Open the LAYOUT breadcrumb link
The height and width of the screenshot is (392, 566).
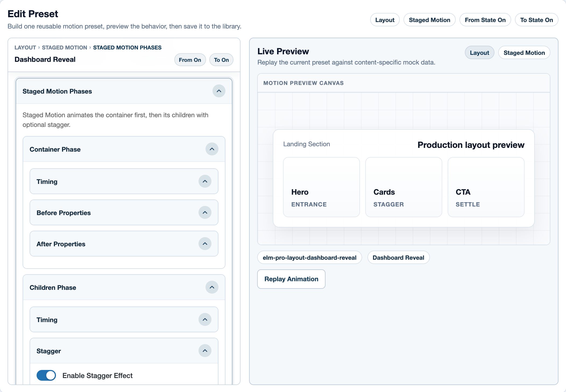click(25, 48)
